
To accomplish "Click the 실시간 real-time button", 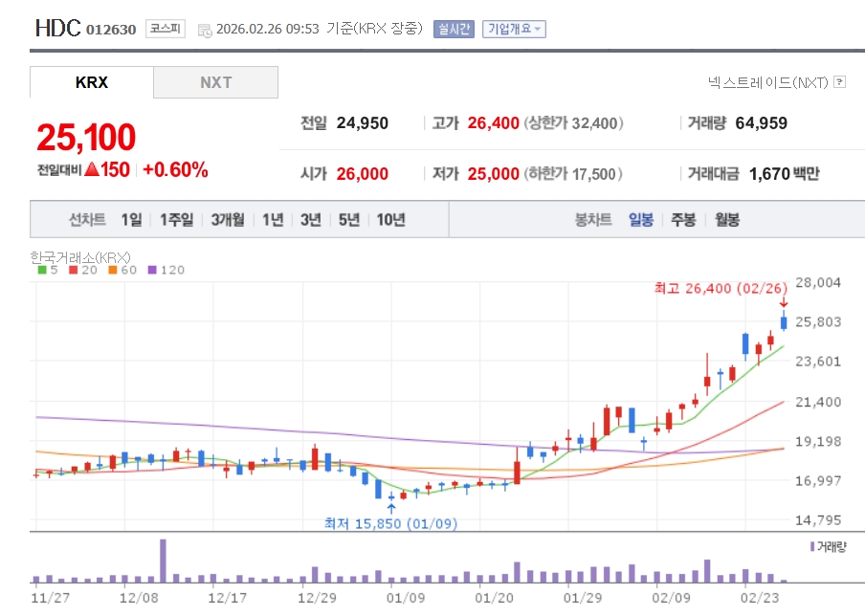I will (454, 29).
